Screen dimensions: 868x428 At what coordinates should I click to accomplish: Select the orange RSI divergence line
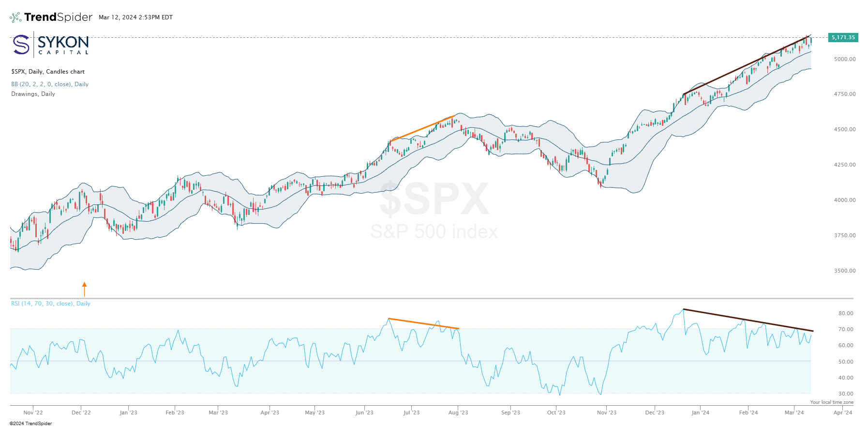tap(423, 323)
